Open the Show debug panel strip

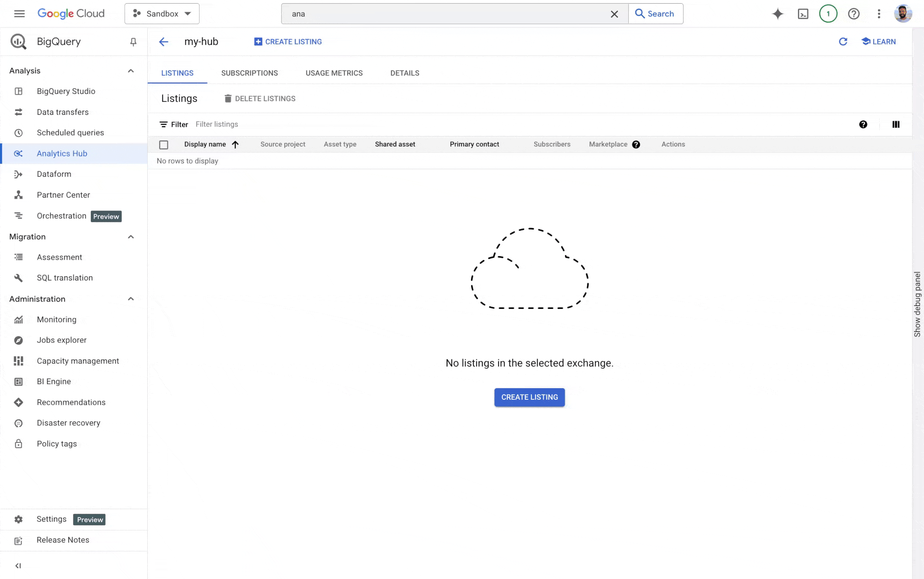[x=917, y=304]
